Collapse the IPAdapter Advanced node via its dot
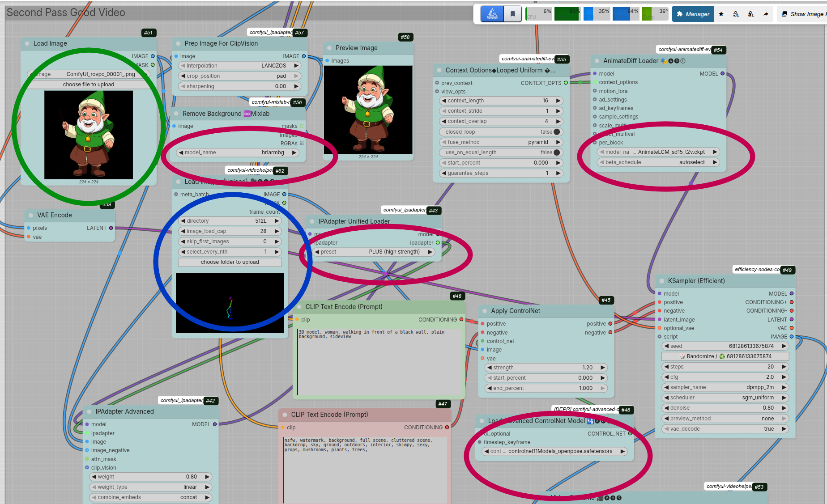 [89, 411]
